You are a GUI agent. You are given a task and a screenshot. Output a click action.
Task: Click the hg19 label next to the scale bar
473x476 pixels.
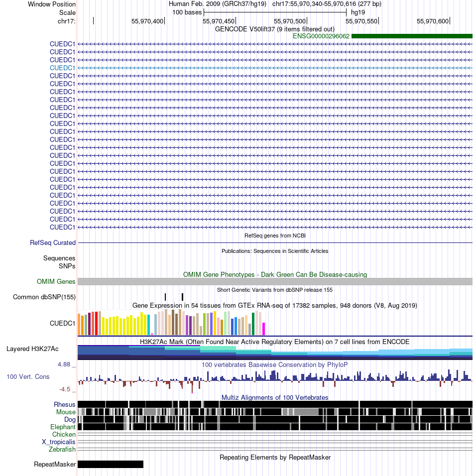(x=358, y=12)
